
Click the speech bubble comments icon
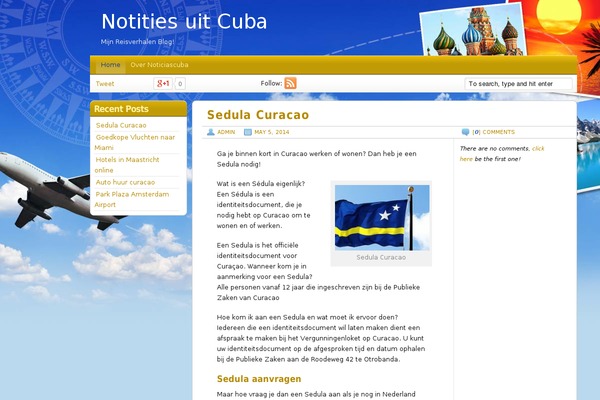point(465,132)
